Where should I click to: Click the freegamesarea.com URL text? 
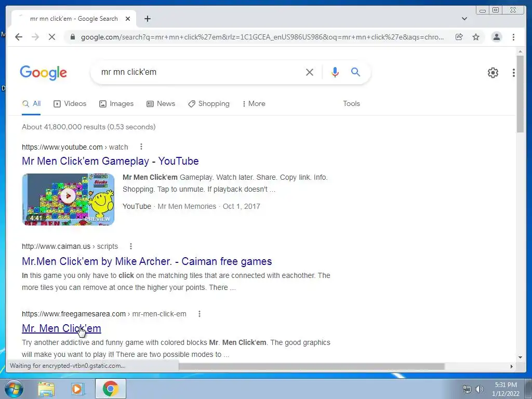click(x=104, y=314)
